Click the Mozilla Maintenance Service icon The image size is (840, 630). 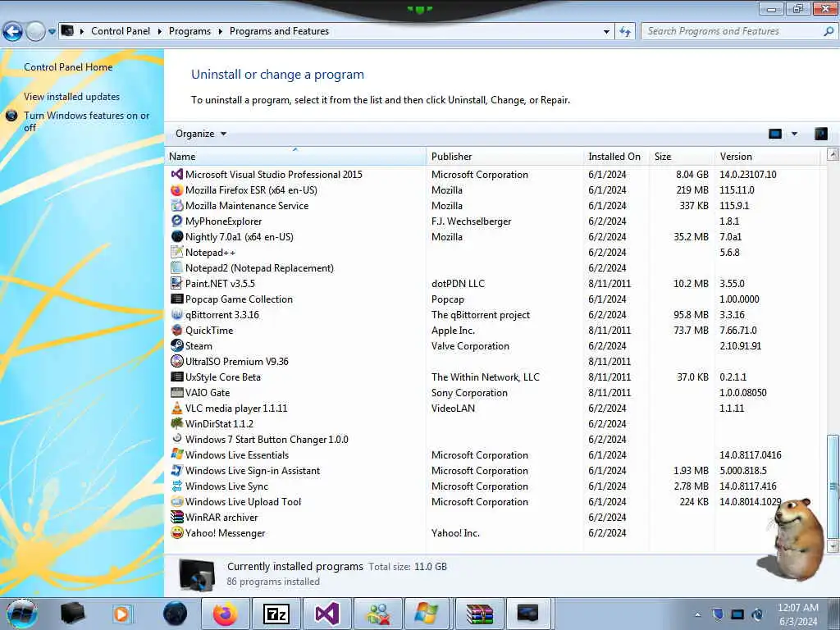(177, 206)
